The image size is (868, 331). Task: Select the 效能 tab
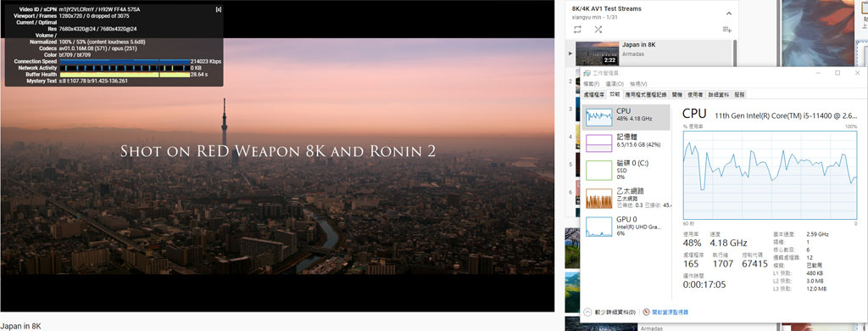coord(615,95)
